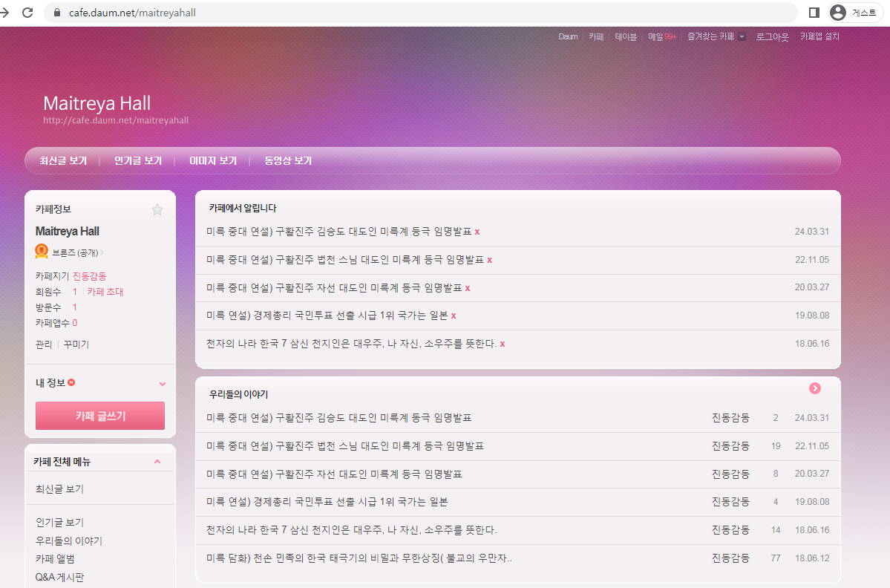The image size is (890, 588).
Task: Open the 이미지 보기 tab
Action: tap(213, 160)
